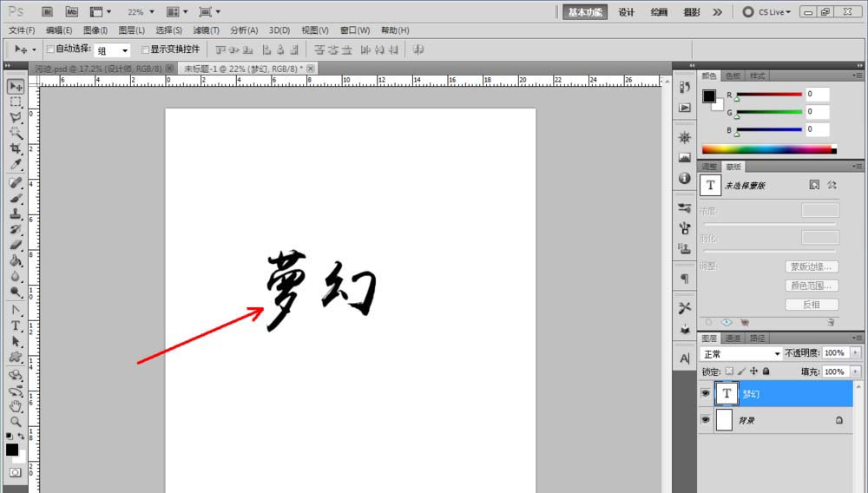Toggle lock transparent pixels

(x=729, y=371)
